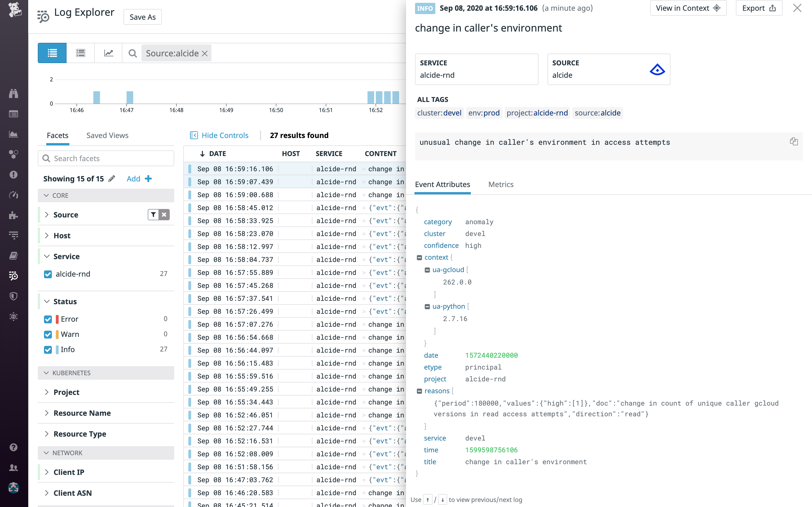Uncheck the alcide-rnd service filter

click(48, 274)
